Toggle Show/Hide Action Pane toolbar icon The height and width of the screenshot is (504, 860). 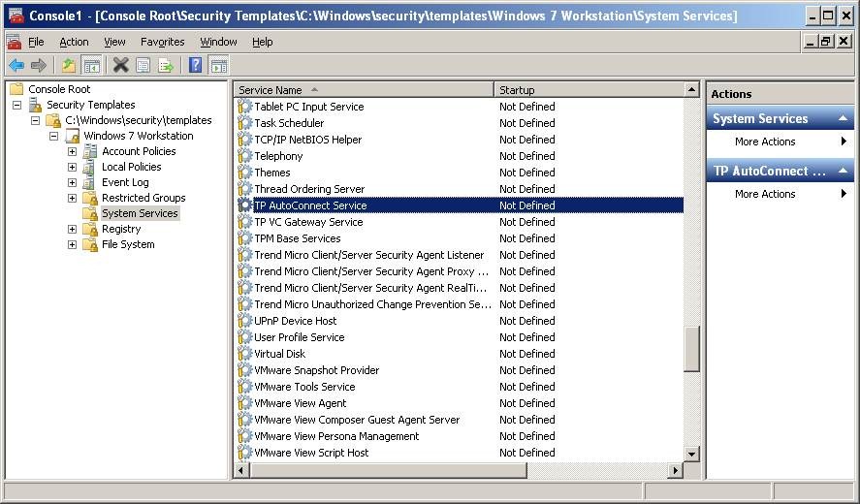[x=219, y=66]
